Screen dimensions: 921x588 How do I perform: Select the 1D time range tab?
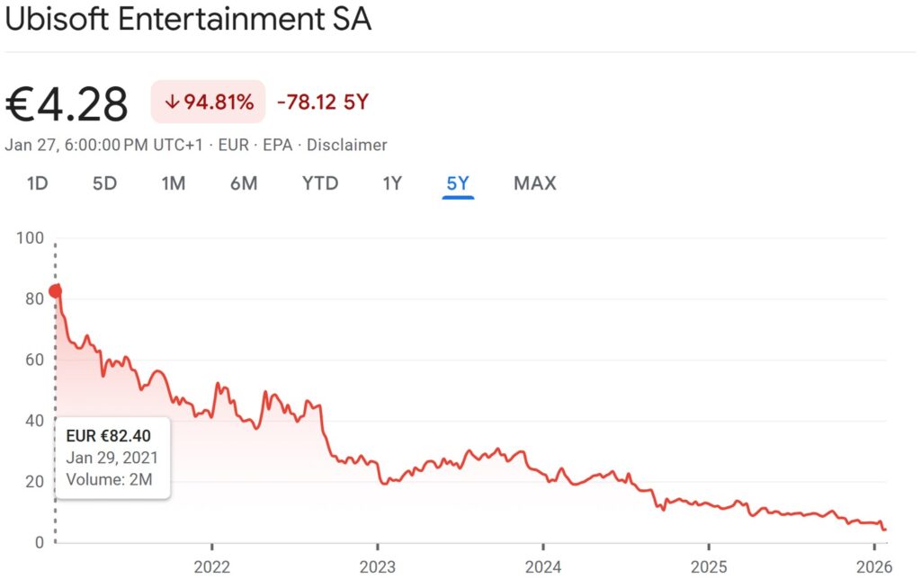pos(37,183)
